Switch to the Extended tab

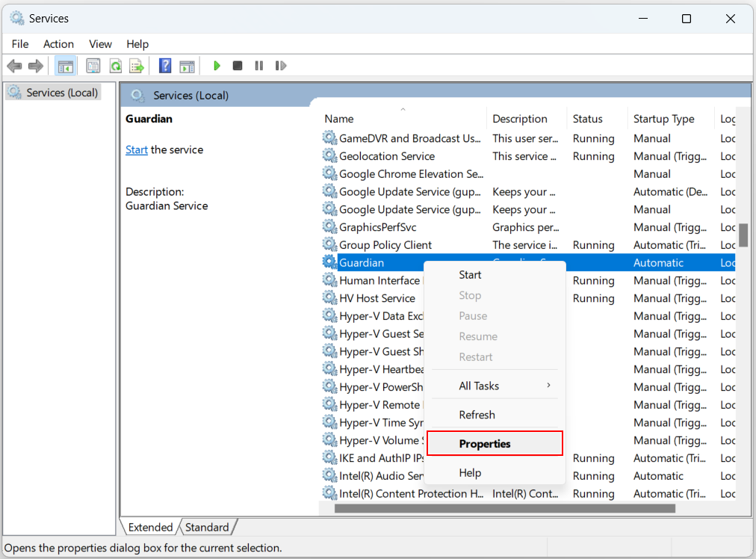click(150, 527)
